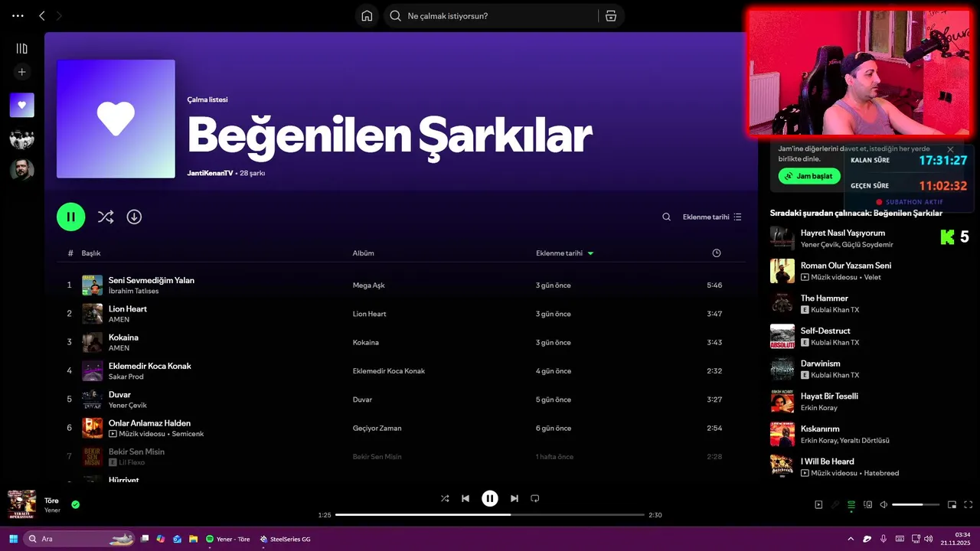The image size is (980, 551).
Task: Go to the previous track
Action: (465, 498)
